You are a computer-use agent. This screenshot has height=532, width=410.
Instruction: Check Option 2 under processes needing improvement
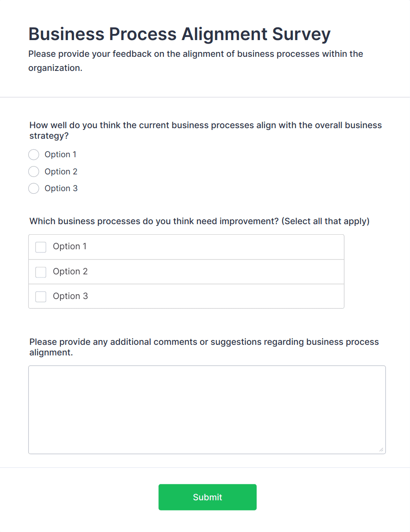(41, 272)
